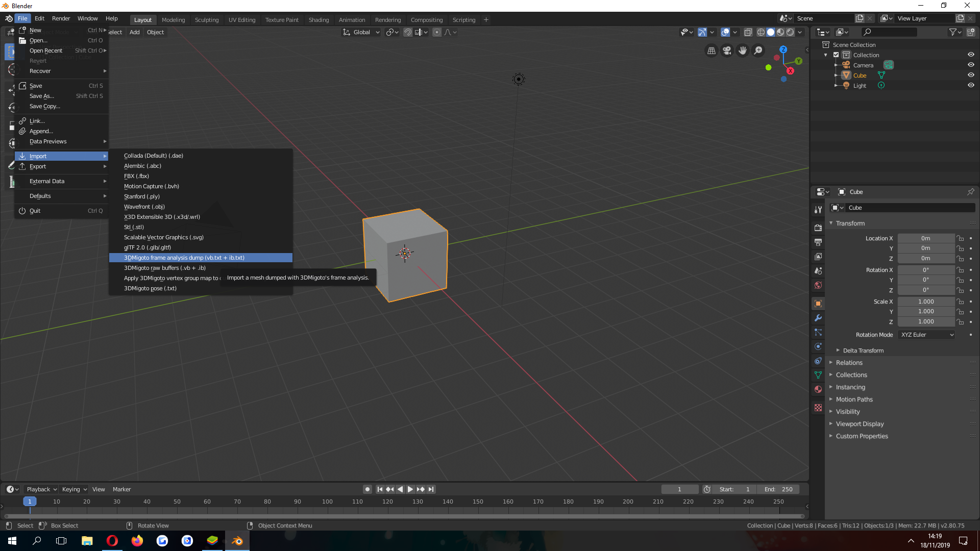Click the pan view hand icon
980x551 pixels.
pyautogui.click(x=743, y=51)
